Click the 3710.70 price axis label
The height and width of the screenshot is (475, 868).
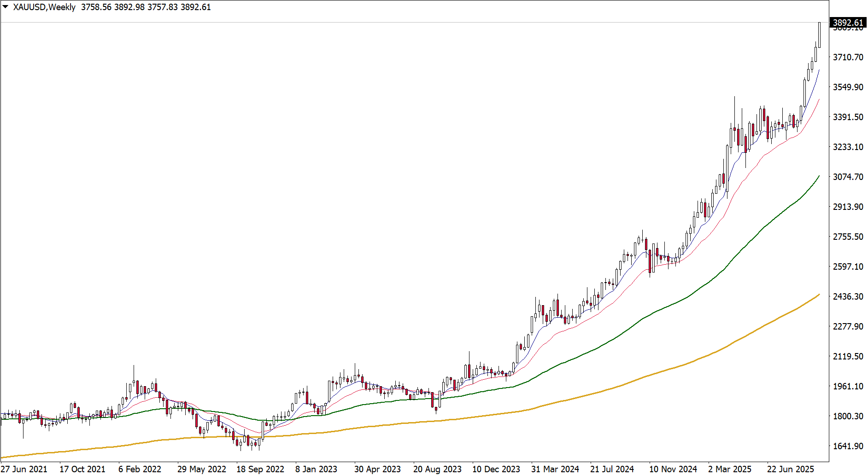click(x=848, y=57)
